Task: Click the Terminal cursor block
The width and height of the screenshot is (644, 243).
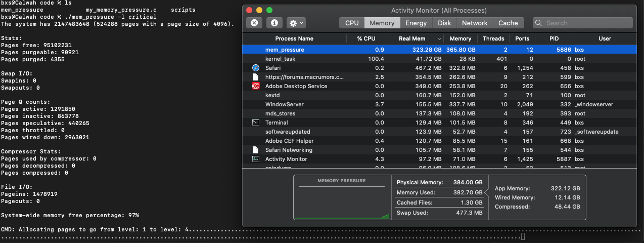Action: (523, 236)
